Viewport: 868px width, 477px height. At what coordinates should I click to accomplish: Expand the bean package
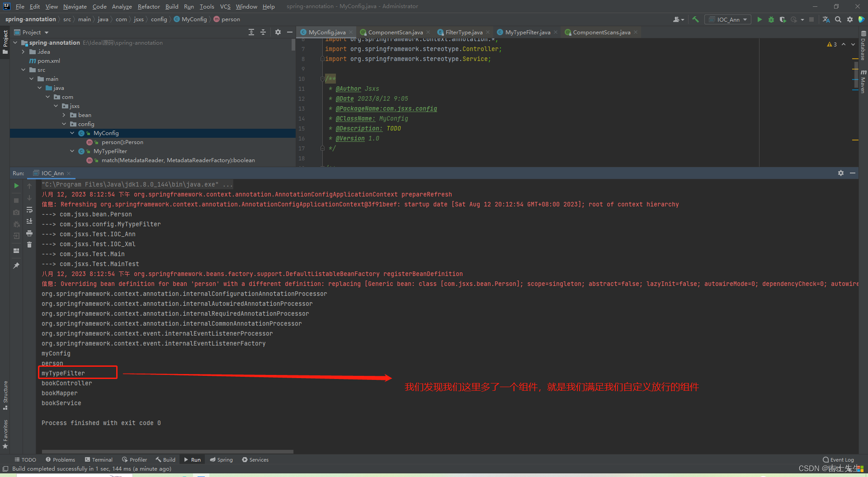click(64, 115)
